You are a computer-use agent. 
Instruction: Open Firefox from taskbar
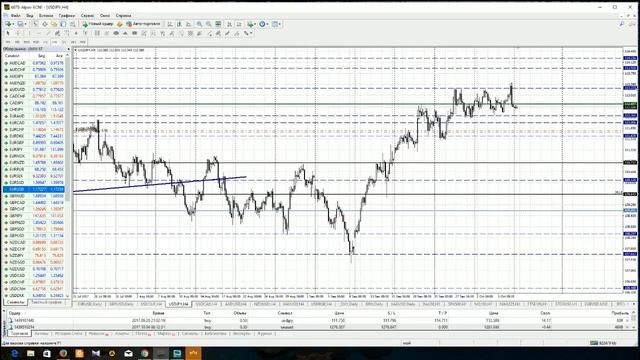63,353
